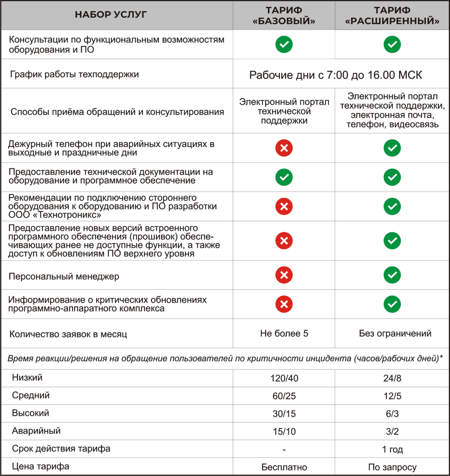This screenshot has width=450, height=476.
Task: Click the Не более 5 value
Action: [x=284, y=333]
